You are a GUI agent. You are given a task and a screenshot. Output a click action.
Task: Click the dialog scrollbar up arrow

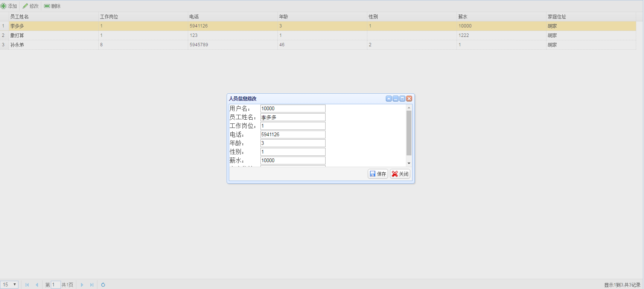click(409, 108)
